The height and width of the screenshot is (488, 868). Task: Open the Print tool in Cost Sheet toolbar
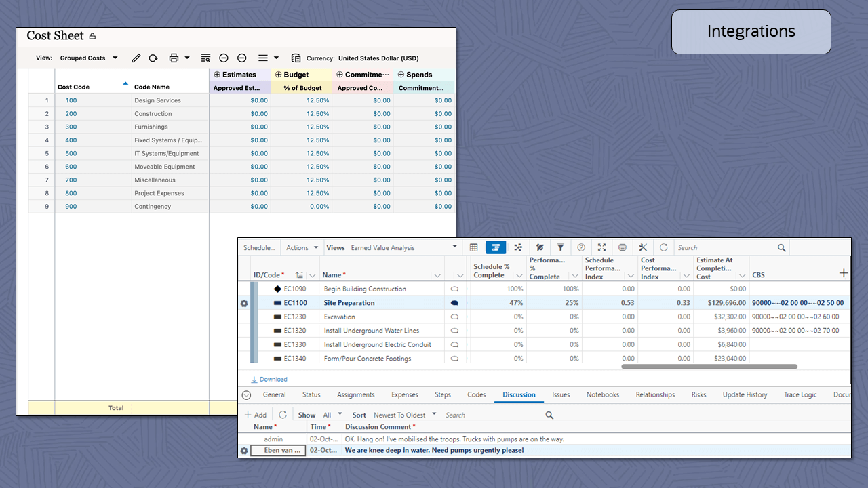coord(173,58)
